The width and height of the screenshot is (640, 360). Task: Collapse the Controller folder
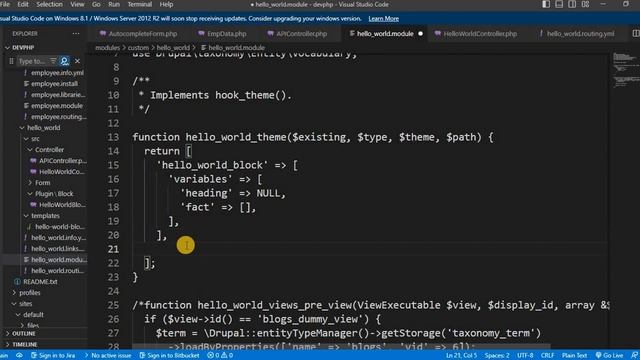[49, 150]
